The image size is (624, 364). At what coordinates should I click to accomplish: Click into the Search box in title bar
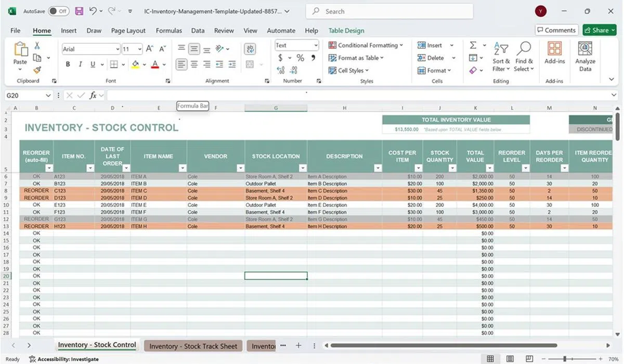[390, 11]
